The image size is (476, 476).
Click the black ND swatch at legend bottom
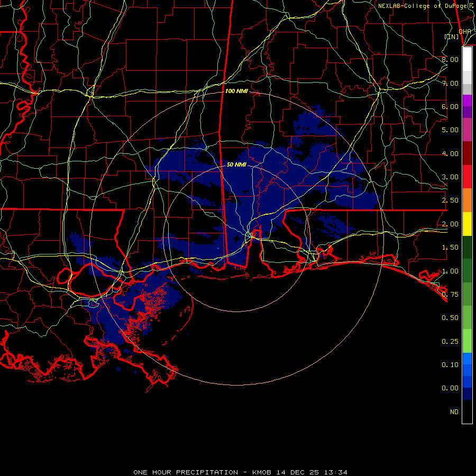click(467, 411)
